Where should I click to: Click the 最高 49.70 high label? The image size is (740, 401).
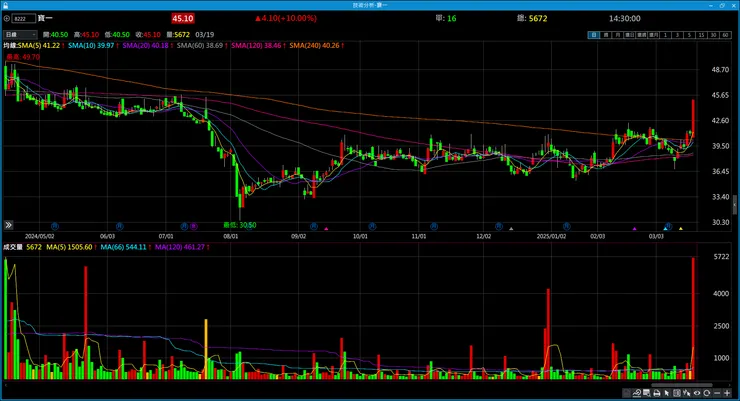(23, 57)
